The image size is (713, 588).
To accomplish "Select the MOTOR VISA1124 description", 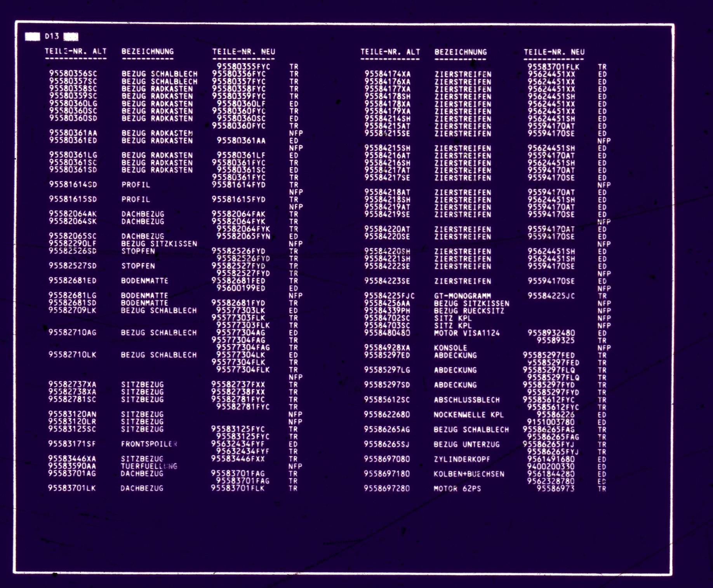I will (x=467, y=333).
